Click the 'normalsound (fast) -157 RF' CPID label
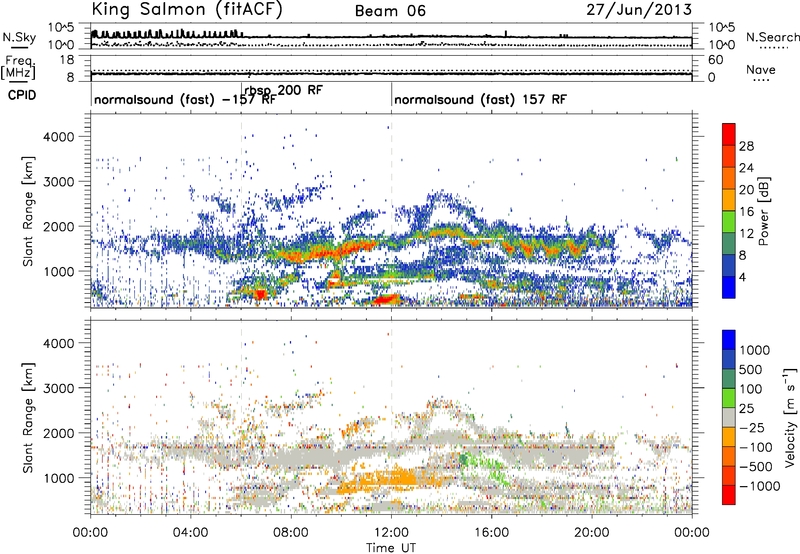Screen dimensions: 800x554 pyautogui.click(x=185, y=99)
